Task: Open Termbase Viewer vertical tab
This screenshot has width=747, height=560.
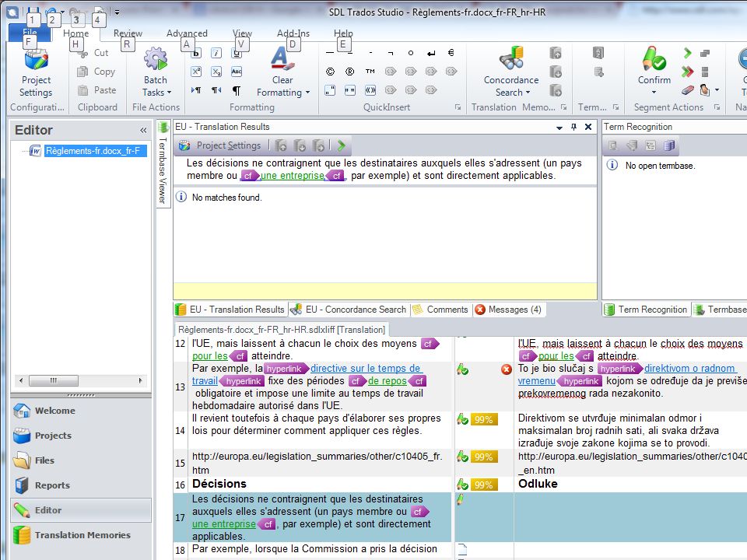Action: coord(163,164)
